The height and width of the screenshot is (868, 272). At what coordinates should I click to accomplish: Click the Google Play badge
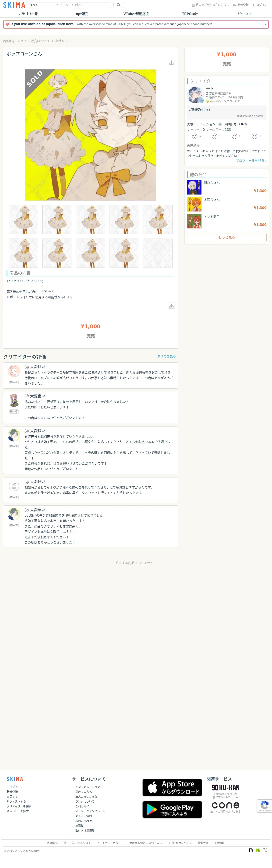(x=172, y=809)
